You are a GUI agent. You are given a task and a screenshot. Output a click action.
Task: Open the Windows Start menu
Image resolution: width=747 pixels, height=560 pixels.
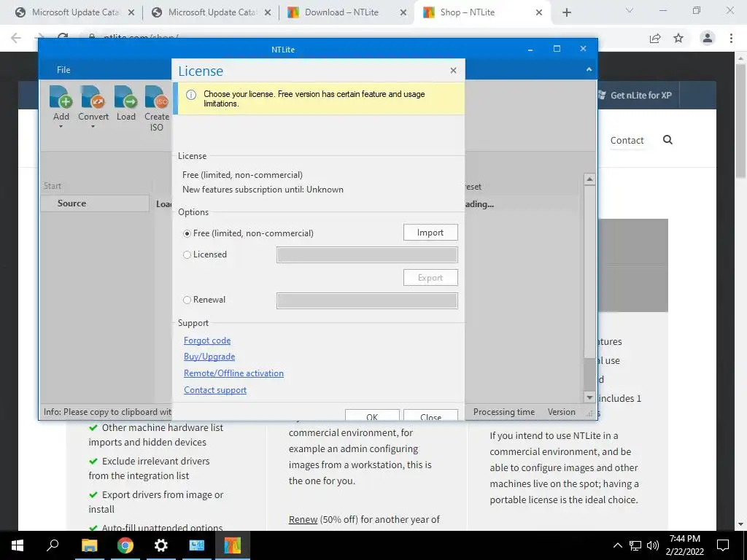point(18,545)
